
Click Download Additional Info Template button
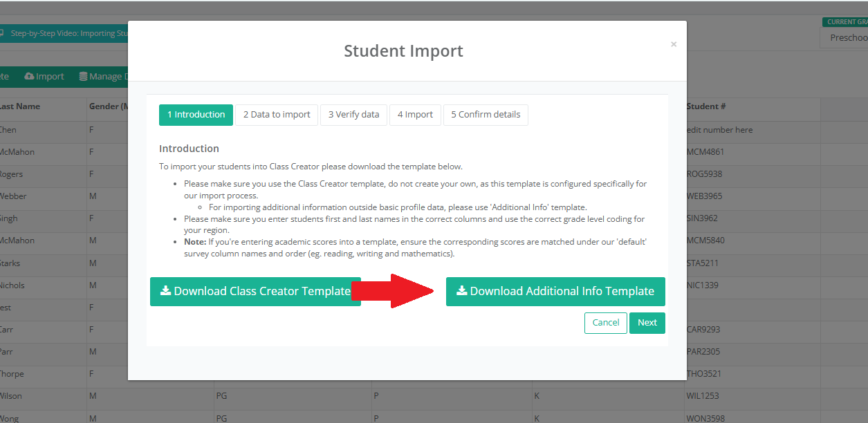point(555,292)
